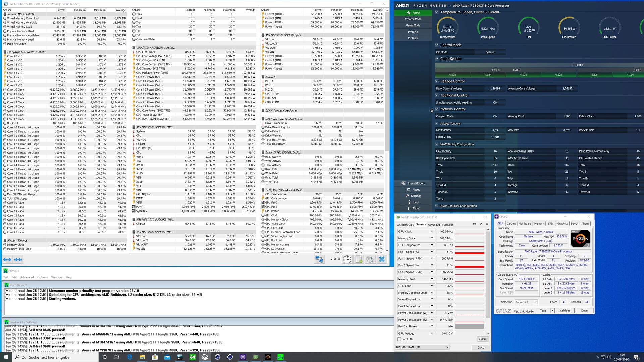Open Microsoft Store from taskbar
Screen dimensions: 644x362
(155, 357)
